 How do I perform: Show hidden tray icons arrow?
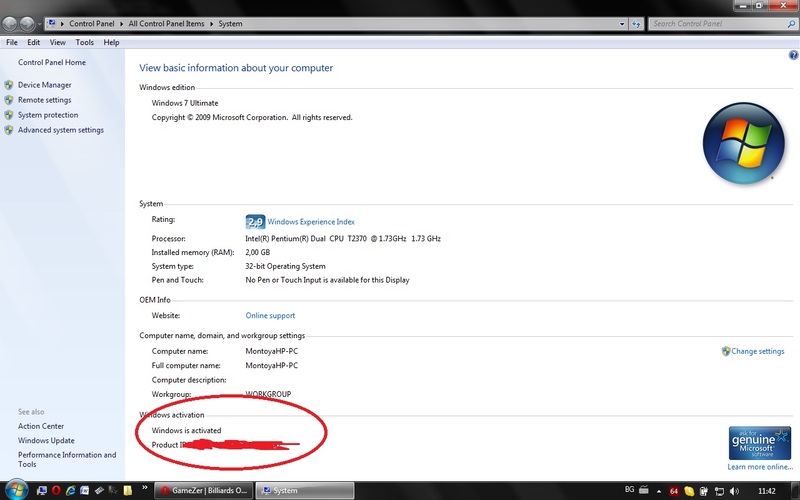pos(659,491)
